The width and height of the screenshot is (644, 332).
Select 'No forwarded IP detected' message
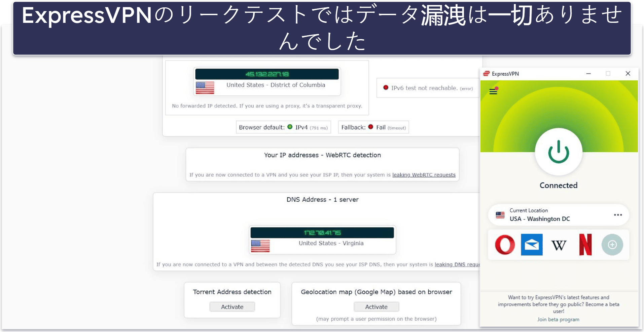267,106
